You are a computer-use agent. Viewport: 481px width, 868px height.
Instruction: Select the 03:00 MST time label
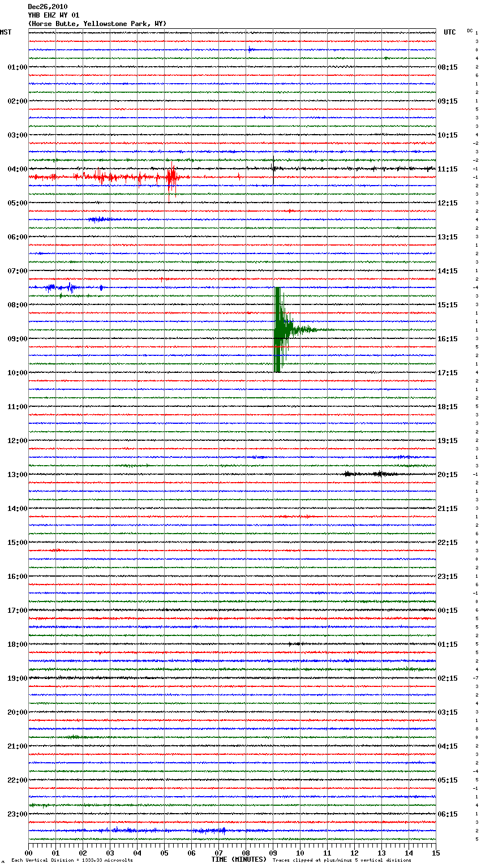pyautogui.click(x=18, y=135)
